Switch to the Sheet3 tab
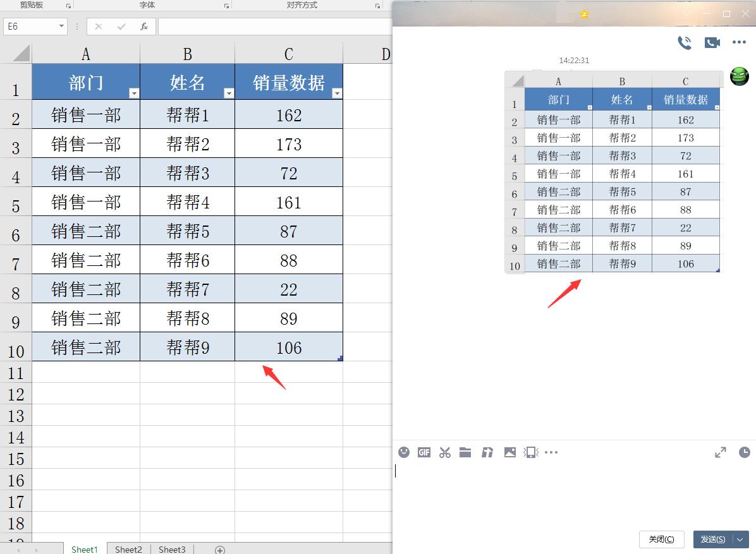Image resolution: width=756 pixels, height=554 pixels. pos(172,549)
